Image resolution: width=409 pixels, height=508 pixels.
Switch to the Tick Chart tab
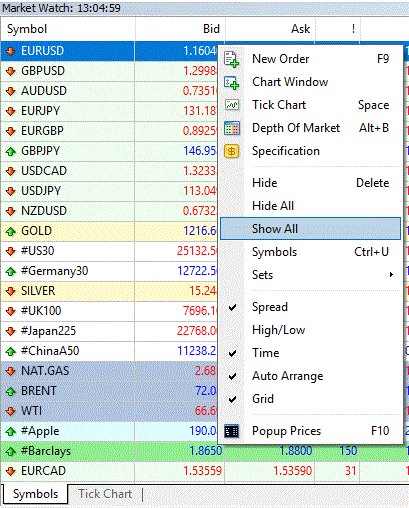[x=105, y=494]
